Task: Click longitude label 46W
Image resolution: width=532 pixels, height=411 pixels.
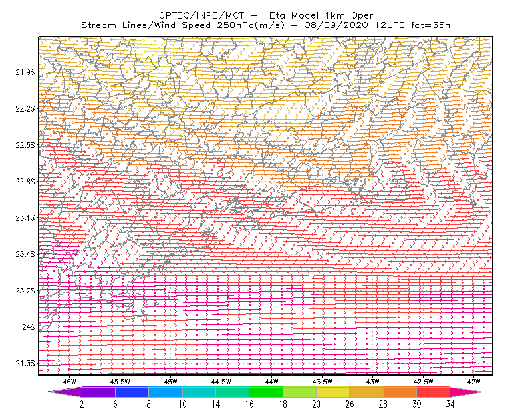Action: [x=70, y=382]
